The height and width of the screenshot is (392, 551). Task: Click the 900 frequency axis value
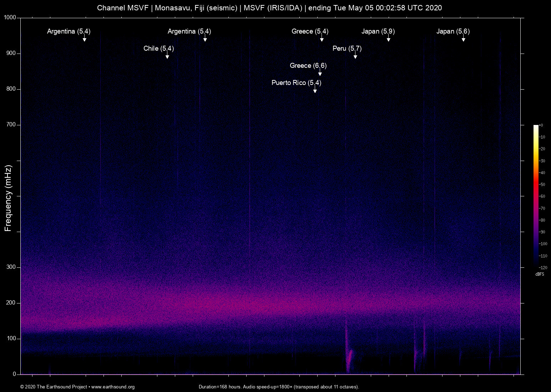pyautogui.click(x=11, y=53)
